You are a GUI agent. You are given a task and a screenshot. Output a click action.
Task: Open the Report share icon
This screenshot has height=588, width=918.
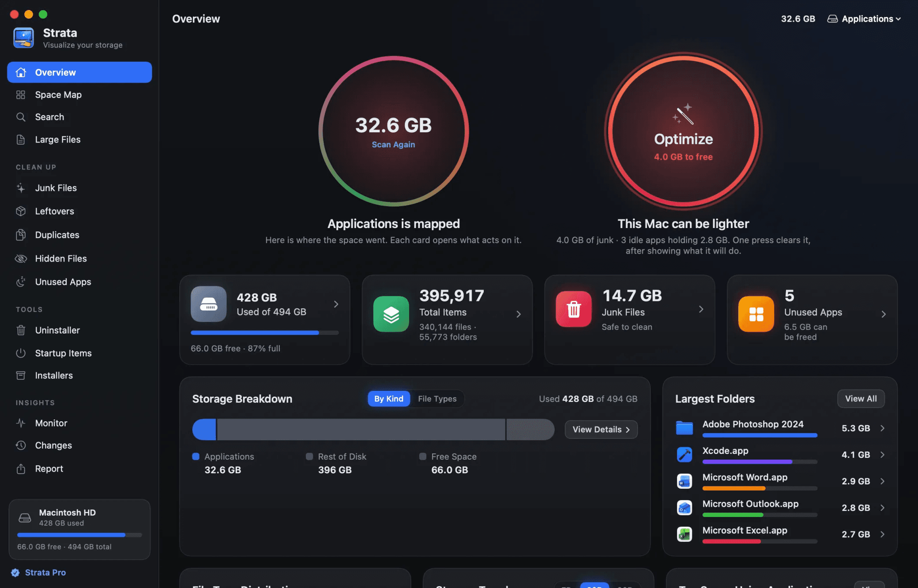coord(21,468)
